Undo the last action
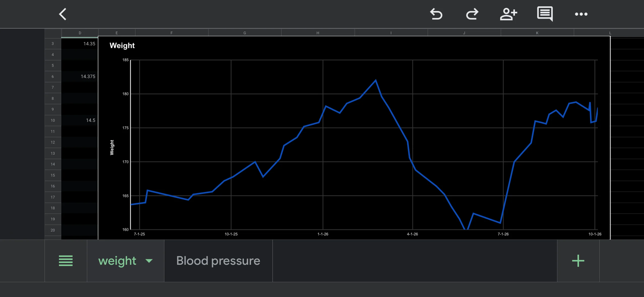 (436, 14)
